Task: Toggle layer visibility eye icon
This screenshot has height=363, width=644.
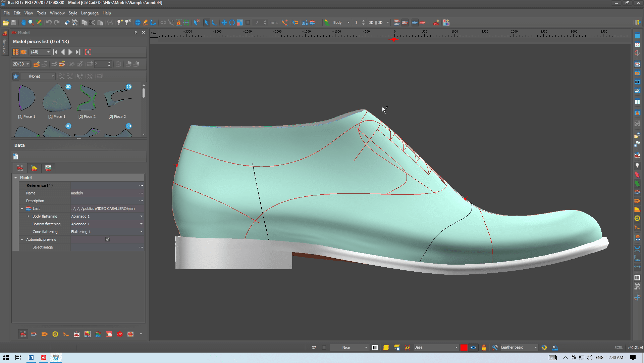Action: [473, 348]
